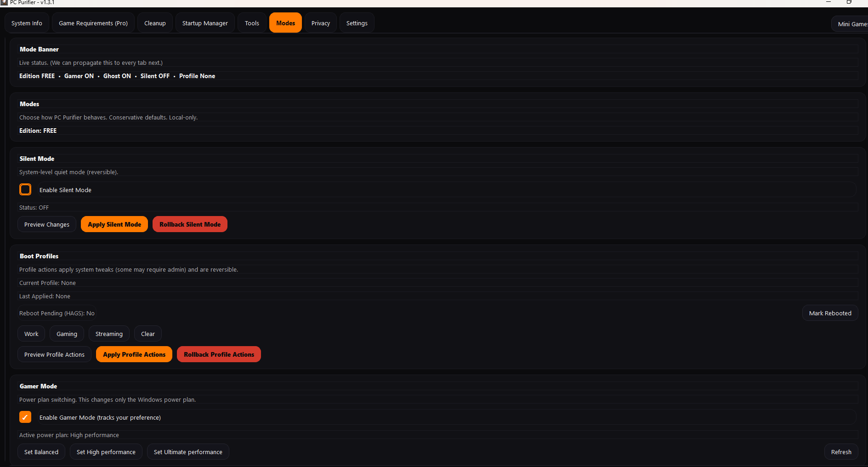
Task: Enable Silent Mode checkbox
Action: coord(25,189)
